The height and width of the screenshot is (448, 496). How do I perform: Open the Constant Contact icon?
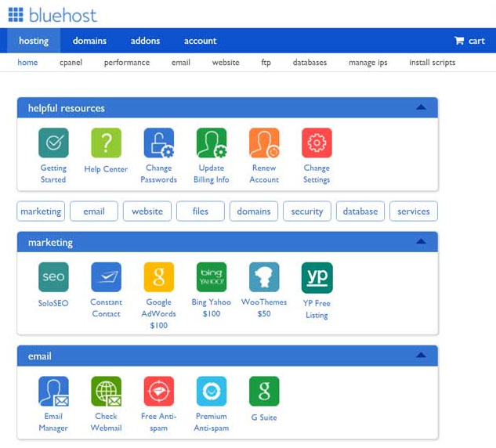(106, 277)
